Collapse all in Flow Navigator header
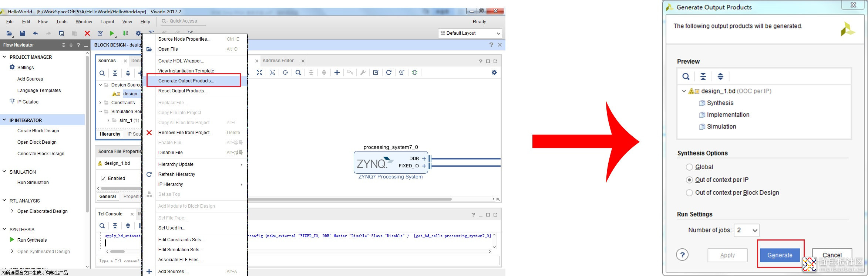 64,45
